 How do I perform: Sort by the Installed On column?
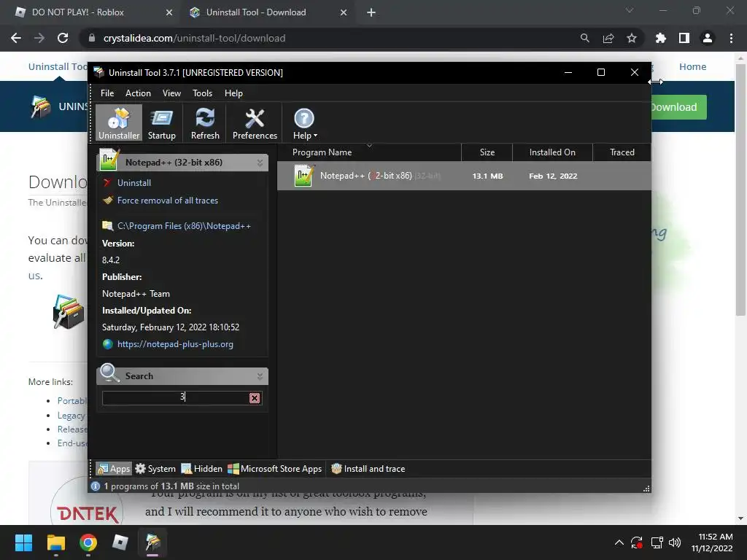[x=552, y=152]
